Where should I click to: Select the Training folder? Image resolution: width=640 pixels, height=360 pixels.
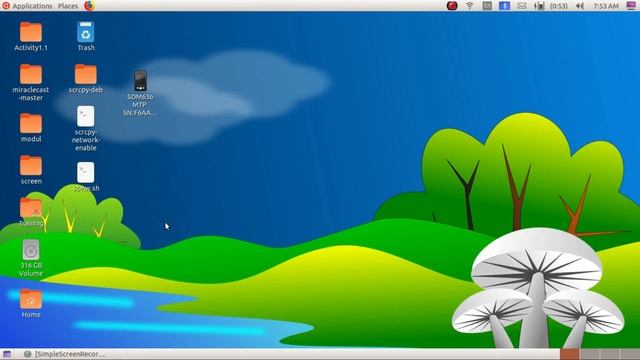[31, 212]
